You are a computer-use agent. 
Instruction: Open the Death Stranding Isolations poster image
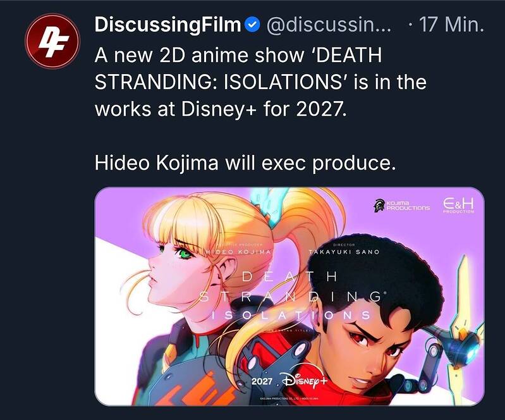click(x=289, y=296)
